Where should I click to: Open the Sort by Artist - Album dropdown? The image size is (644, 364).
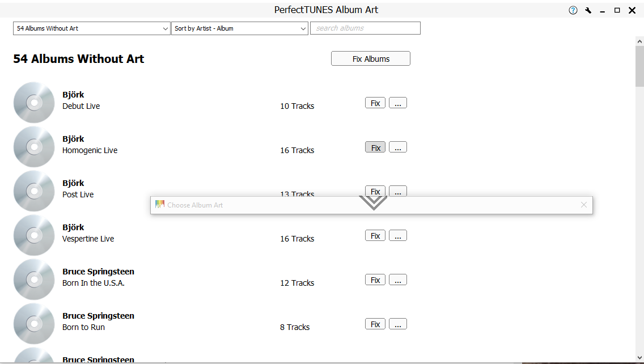click(240, 28)
